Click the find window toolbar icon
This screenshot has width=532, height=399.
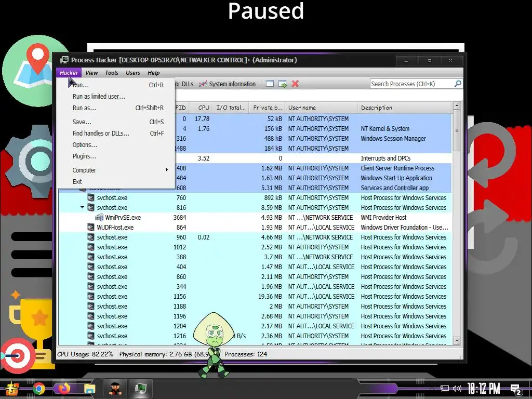pyautogui.click(x=270, y=84)
